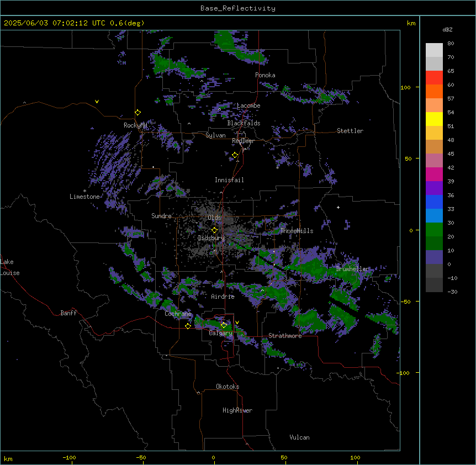Click the Didsbury town label
Screen dimensions: 476x465
pyautogui.click(x=211, y=238)
